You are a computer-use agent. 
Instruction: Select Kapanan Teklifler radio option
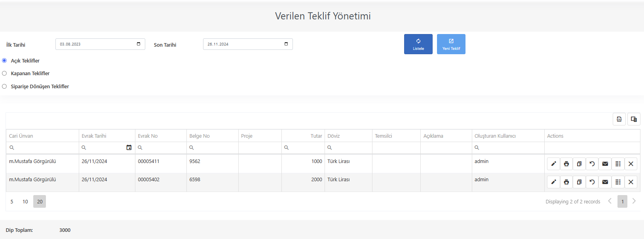pos(4,73)
